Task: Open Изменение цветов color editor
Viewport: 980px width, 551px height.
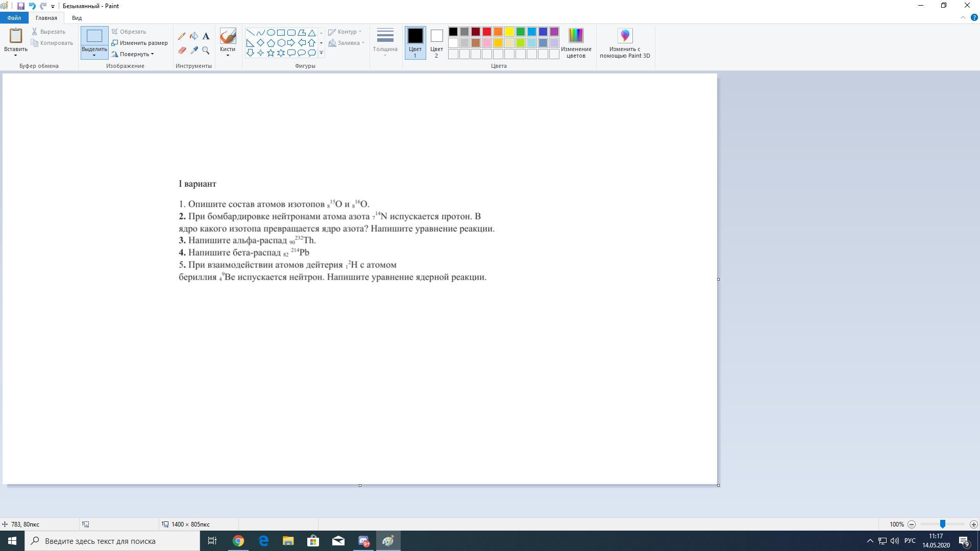Action: coord(576,43)
